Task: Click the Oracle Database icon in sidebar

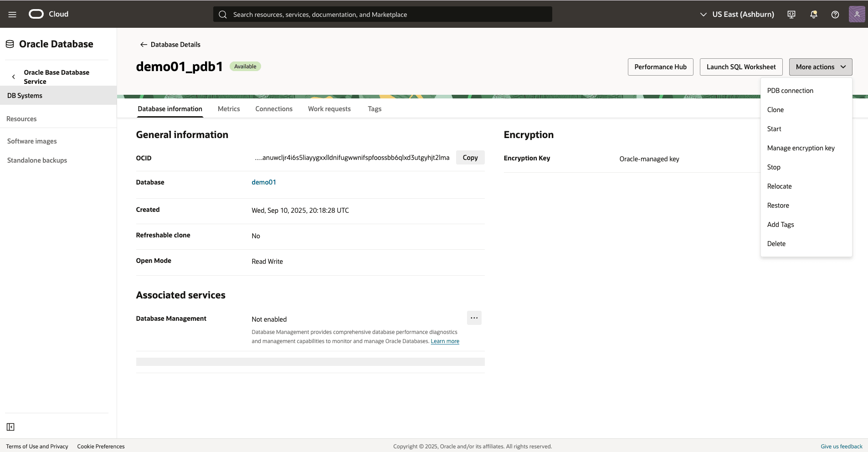Action: (x=9, y=43)
